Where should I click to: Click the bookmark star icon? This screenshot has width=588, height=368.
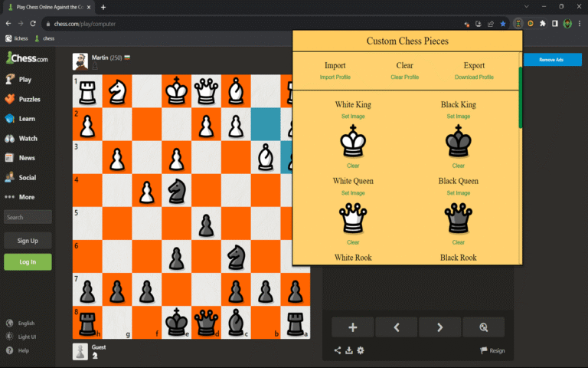pos(503,24)
